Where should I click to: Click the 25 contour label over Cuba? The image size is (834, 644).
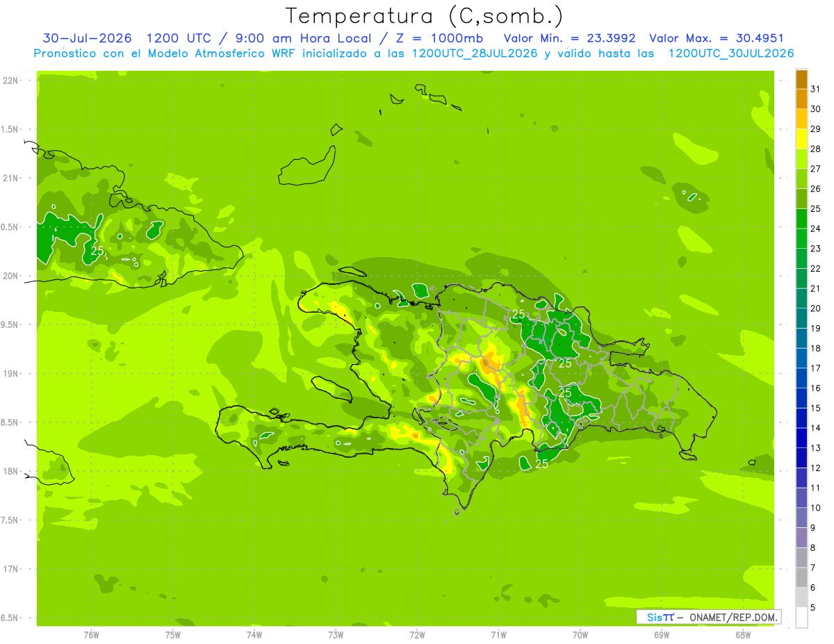click(97, 251)
